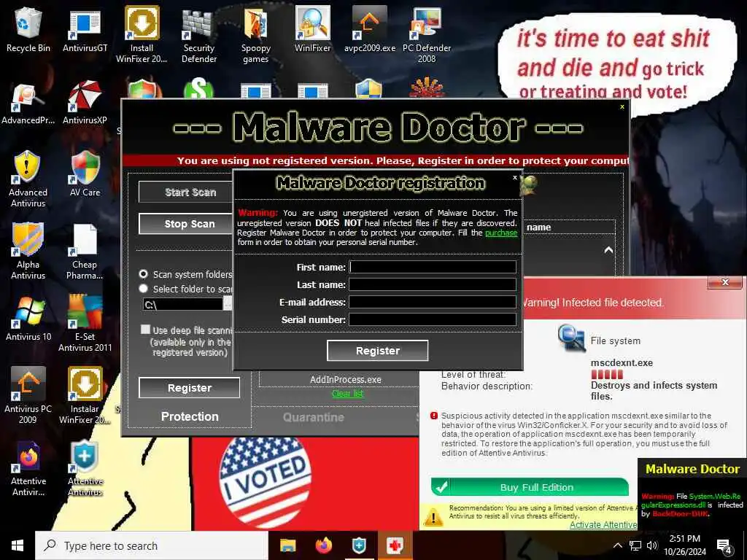Open avpc2009.exe desktop icon
This screenshot has width=747, height=560.
click(x=370, y=29)
